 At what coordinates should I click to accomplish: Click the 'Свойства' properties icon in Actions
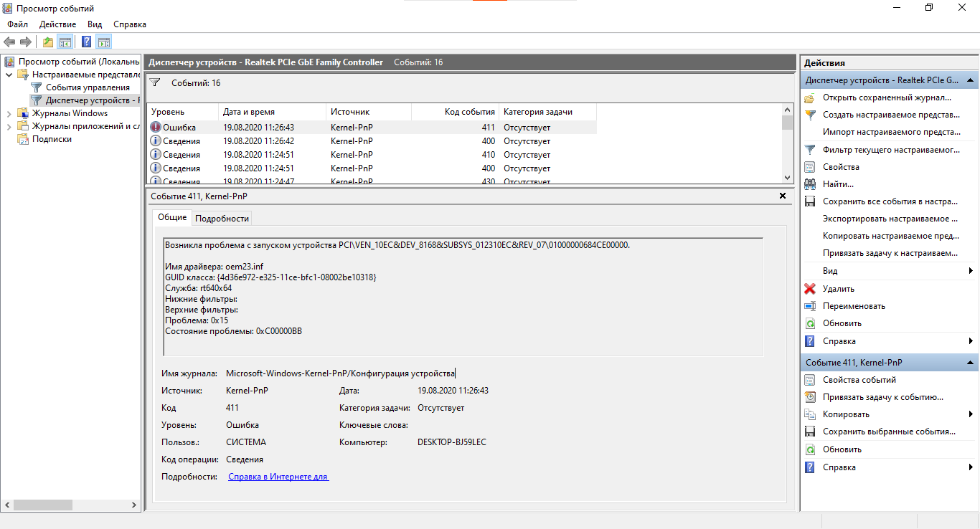(810, 167)
